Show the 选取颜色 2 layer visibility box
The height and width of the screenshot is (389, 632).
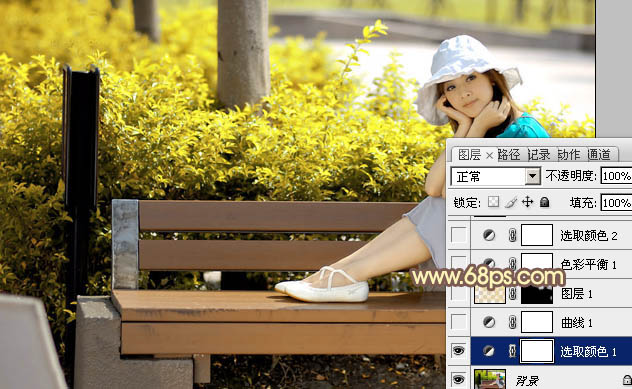click(459, 235)
